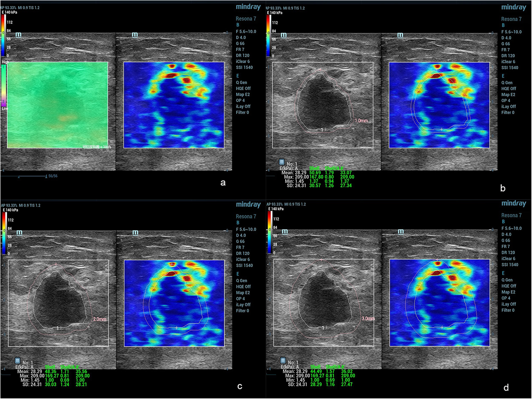This screenshot has height=399, width=532.
Task: Click the shell mean value '50.69' in panel b
Action: (315, 173)
